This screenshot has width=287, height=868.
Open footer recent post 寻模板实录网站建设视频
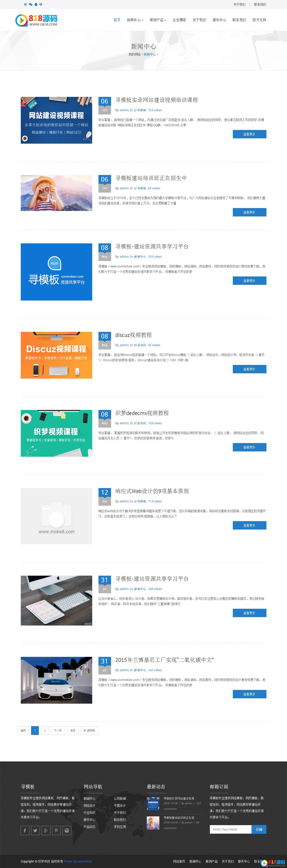[179, 798]
